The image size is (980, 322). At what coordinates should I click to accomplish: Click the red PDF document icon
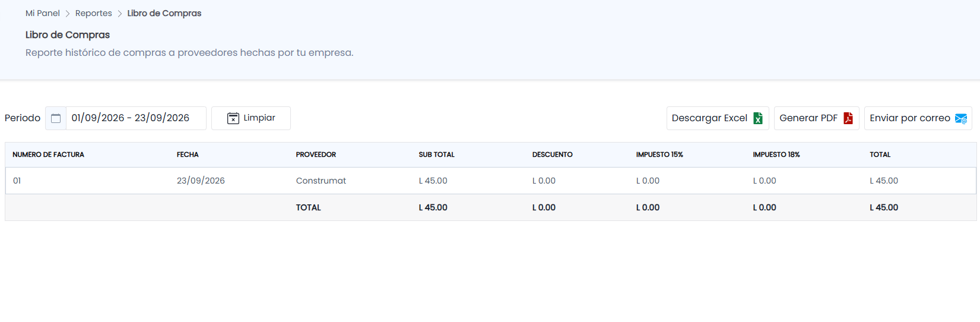(848, 118)
